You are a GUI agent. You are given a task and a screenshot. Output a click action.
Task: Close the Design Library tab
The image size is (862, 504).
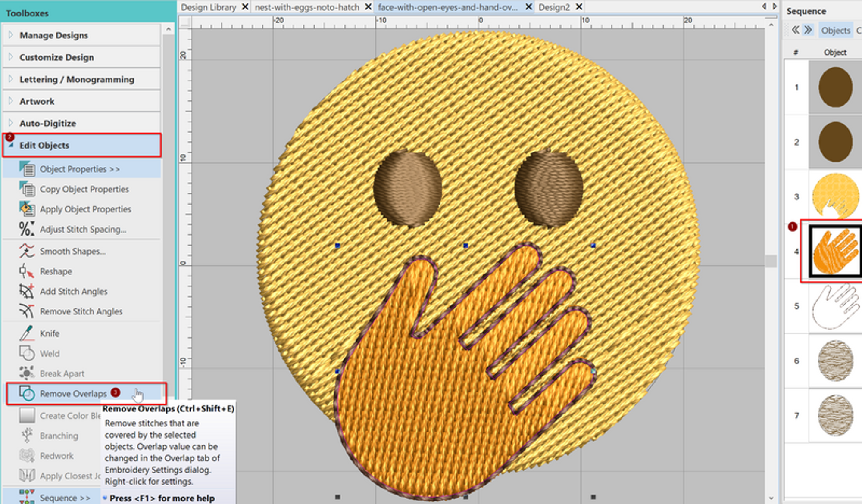[245, 7]
